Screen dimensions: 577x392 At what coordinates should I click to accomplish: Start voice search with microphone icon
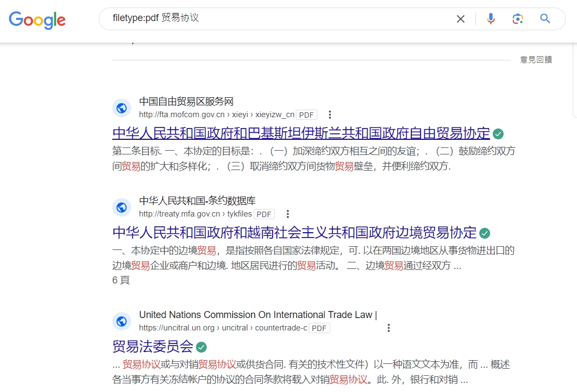pyautogui.click(x=491, y=18)
